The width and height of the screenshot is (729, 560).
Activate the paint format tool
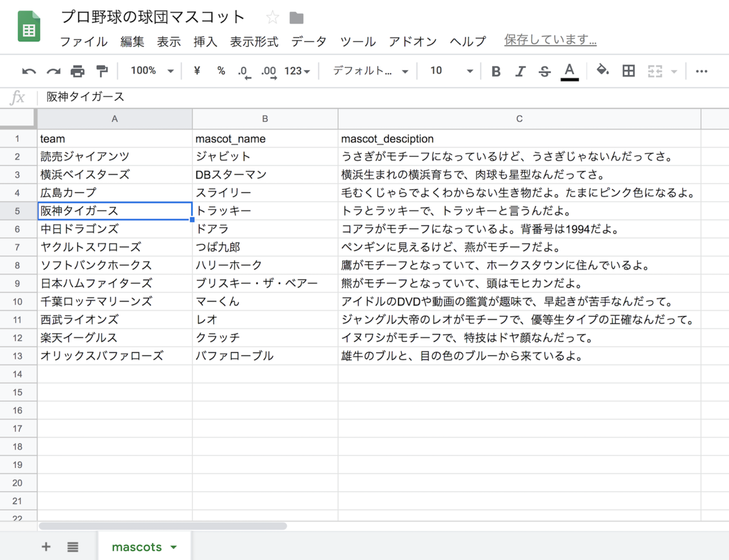[102, 71]
